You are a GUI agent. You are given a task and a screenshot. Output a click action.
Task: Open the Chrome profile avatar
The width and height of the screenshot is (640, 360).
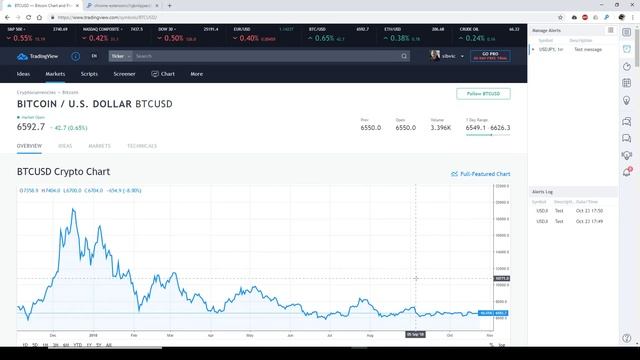point(622,17)
